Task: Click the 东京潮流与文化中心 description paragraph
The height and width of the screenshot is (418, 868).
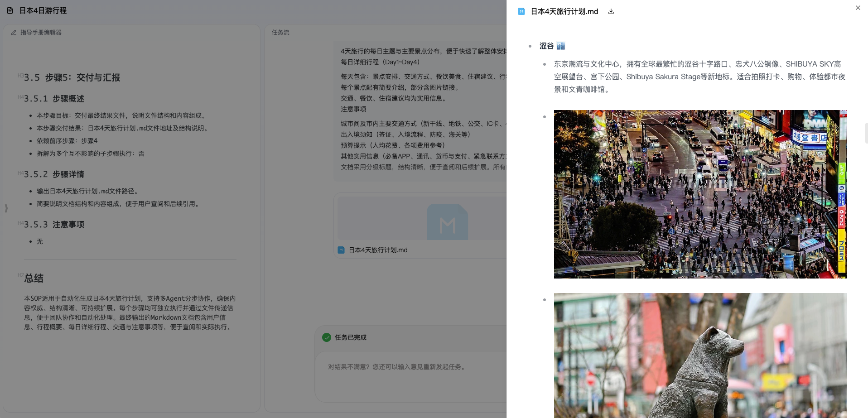Action: pos(699,77)
